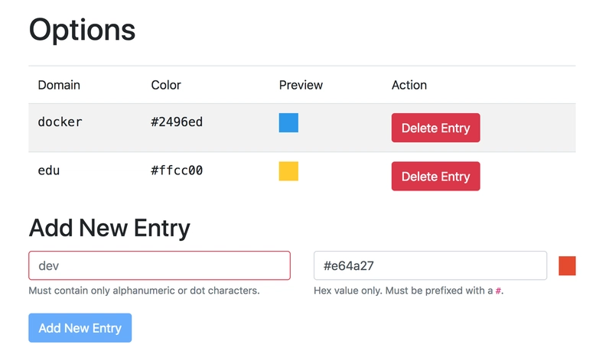Screen dimensions: 612x364
Task: Delete the docker domain entry
Action: point(435,128)
